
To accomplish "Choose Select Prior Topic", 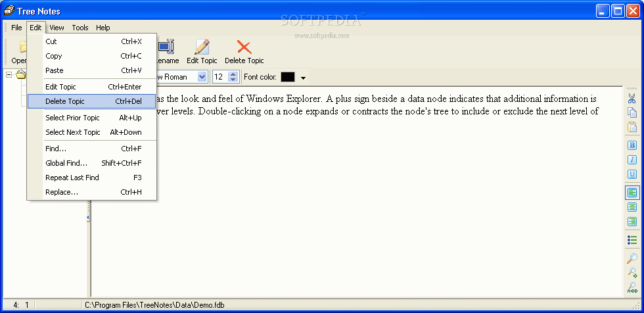I will [x=91, y=118].
